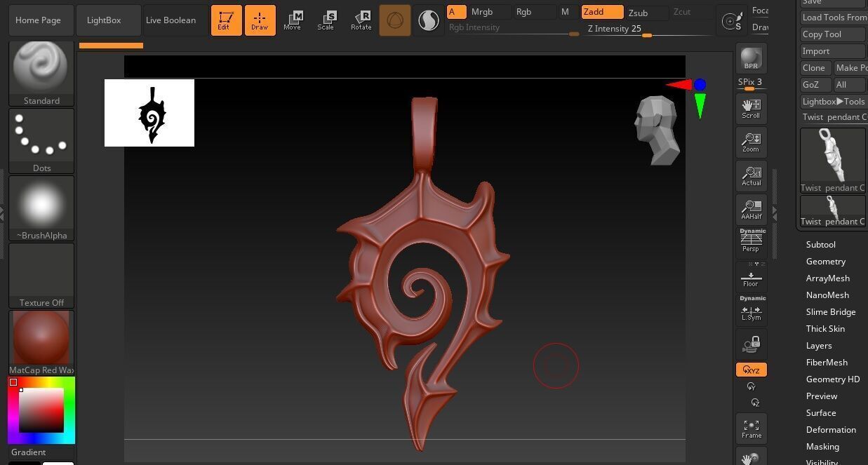The width and height of the screenshot is (868, 465).
Task: Toggle L.Sym local symmetry
Action: pos(751,309)
